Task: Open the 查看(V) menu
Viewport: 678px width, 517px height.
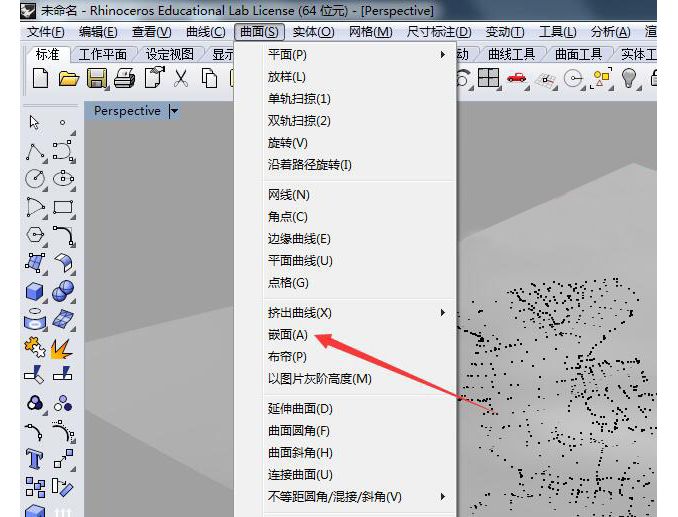Action: coord(151,32)
